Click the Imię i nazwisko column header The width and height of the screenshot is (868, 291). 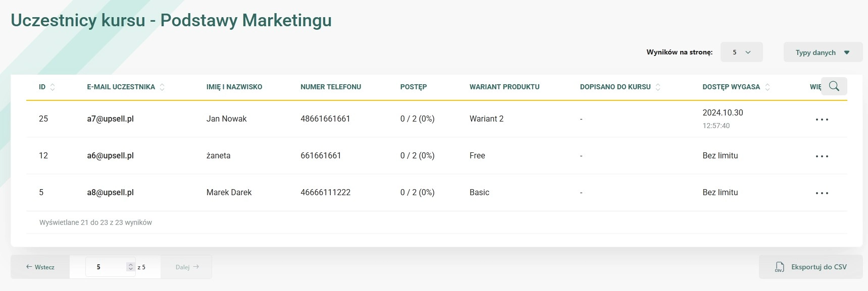click(234, 87)
